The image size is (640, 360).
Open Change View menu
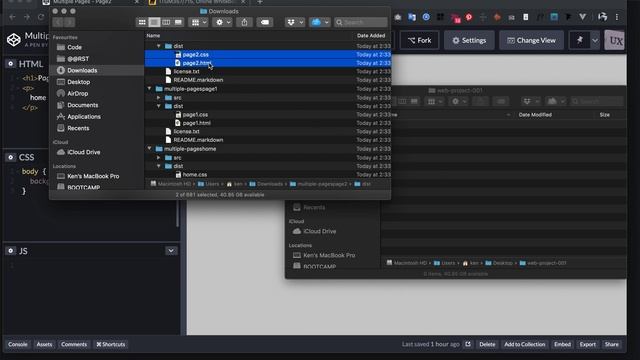[x=531, y=40]
